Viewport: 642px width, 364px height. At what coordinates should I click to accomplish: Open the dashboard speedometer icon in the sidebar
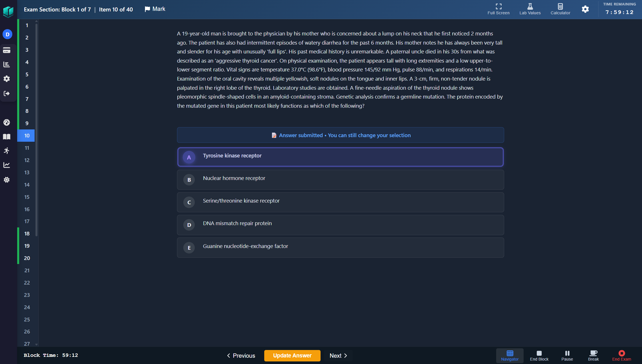click(x=7, y=122)
